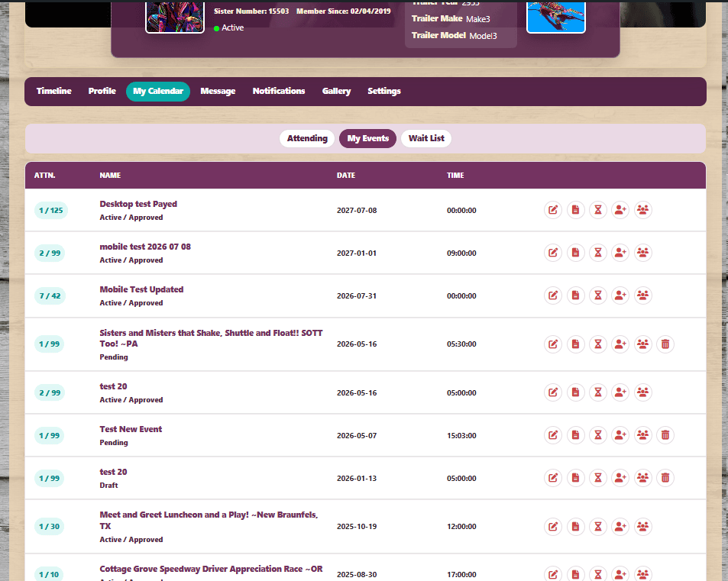Image resolution: width=728 pixels, height=581 pixels.
Task: Delete the Draft test 20 event
Action: coord(665,478)
